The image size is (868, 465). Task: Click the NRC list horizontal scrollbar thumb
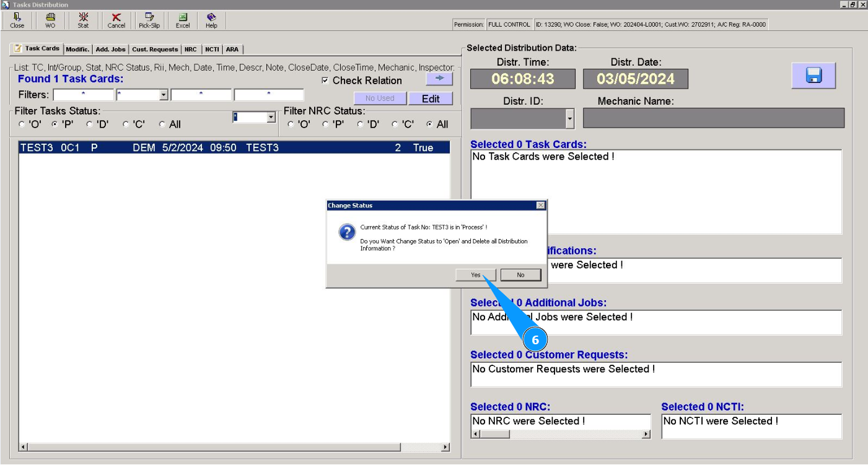tap(494, 434)
